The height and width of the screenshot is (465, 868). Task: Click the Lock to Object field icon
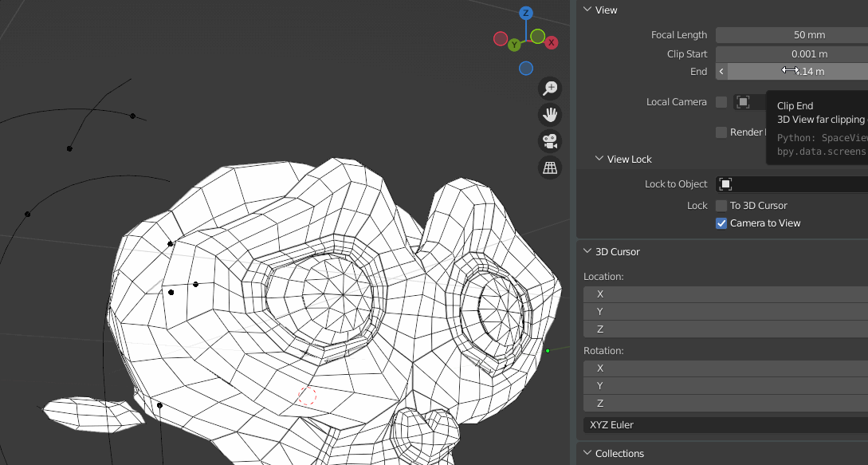click(725, 184)
